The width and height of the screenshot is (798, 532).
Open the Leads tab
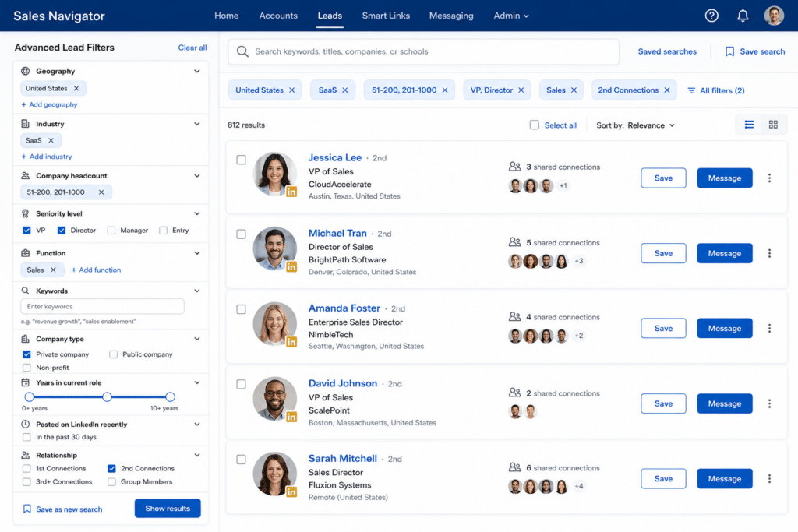pyautogui.click(x=330, y=16)
